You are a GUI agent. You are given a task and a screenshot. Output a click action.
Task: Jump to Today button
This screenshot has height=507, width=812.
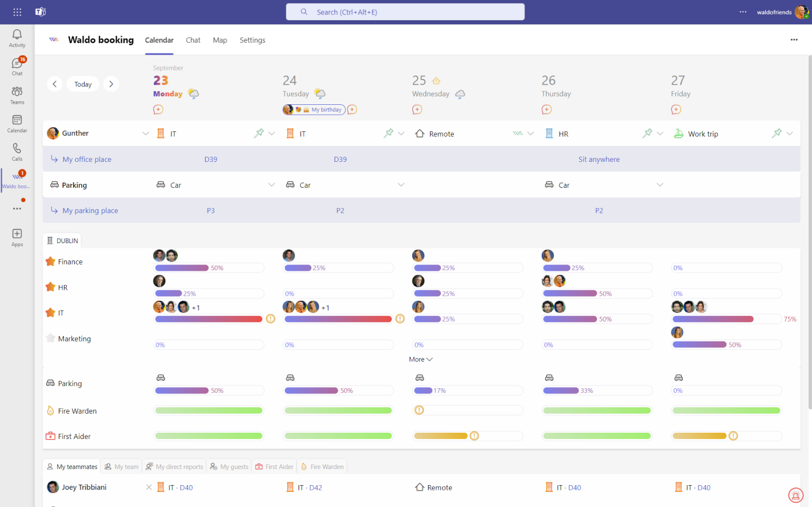pyautogui.click(x=83, y=84)
